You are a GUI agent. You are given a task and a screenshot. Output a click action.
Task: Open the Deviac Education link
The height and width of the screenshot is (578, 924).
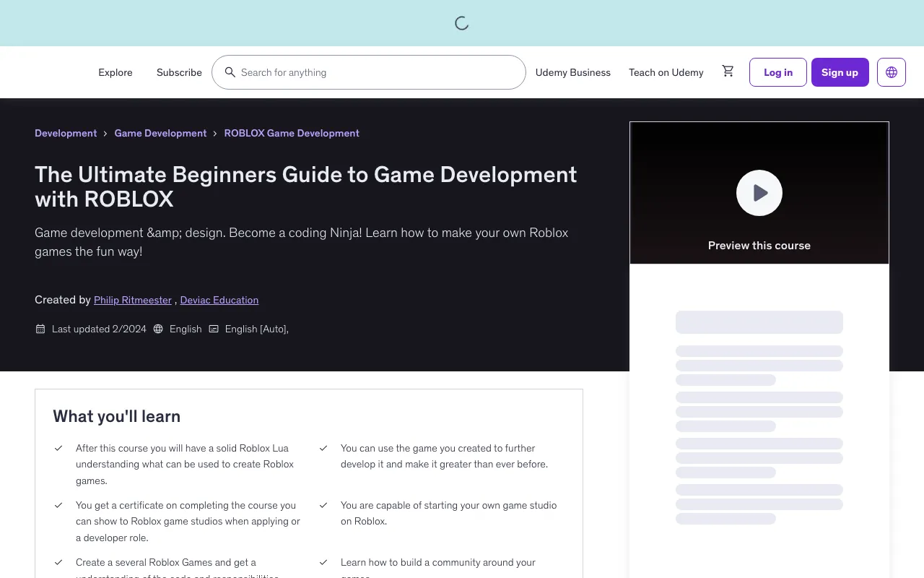(x=219, y=300)
